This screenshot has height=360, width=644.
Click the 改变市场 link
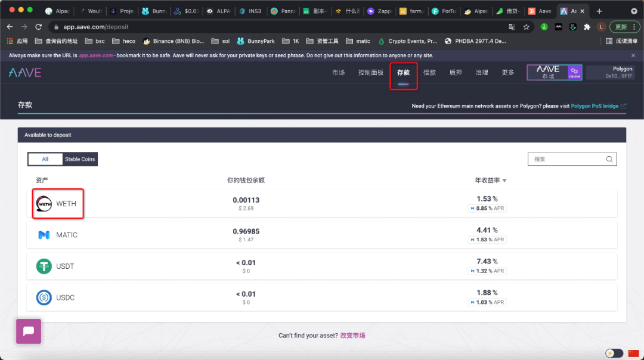click(354, 335)
